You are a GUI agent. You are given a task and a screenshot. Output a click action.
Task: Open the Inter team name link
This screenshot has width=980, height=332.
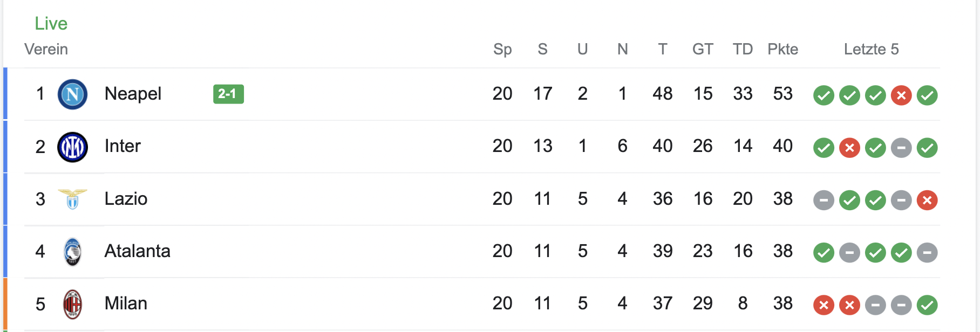click(x=122, y=146)
